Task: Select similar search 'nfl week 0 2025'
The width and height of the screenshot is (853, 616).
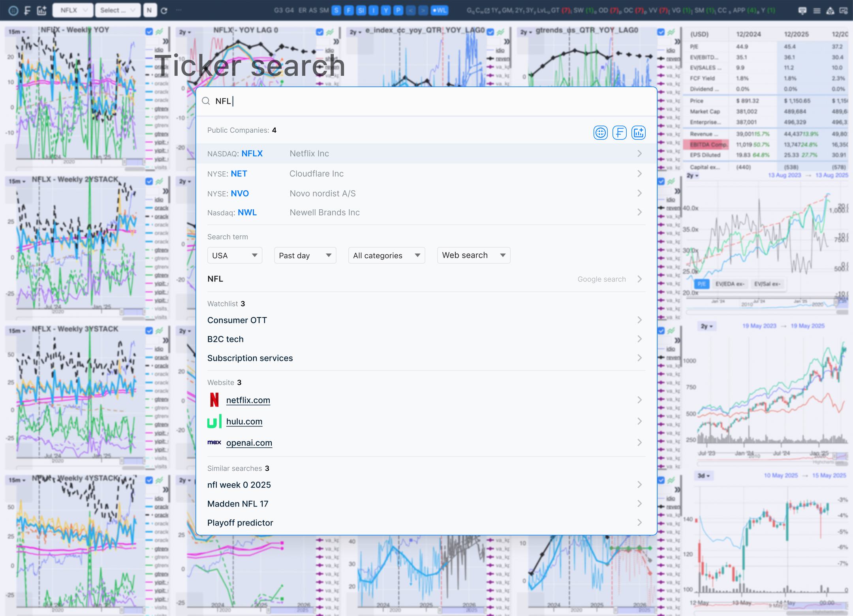Action: pos(426,485)
